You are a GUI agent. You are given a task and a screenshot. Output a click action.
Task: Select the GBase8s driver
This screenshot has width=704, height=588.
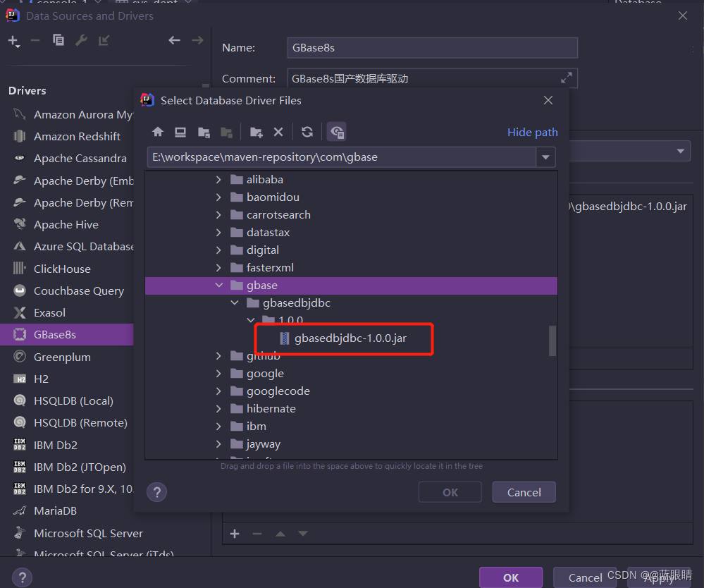[66, 335]
